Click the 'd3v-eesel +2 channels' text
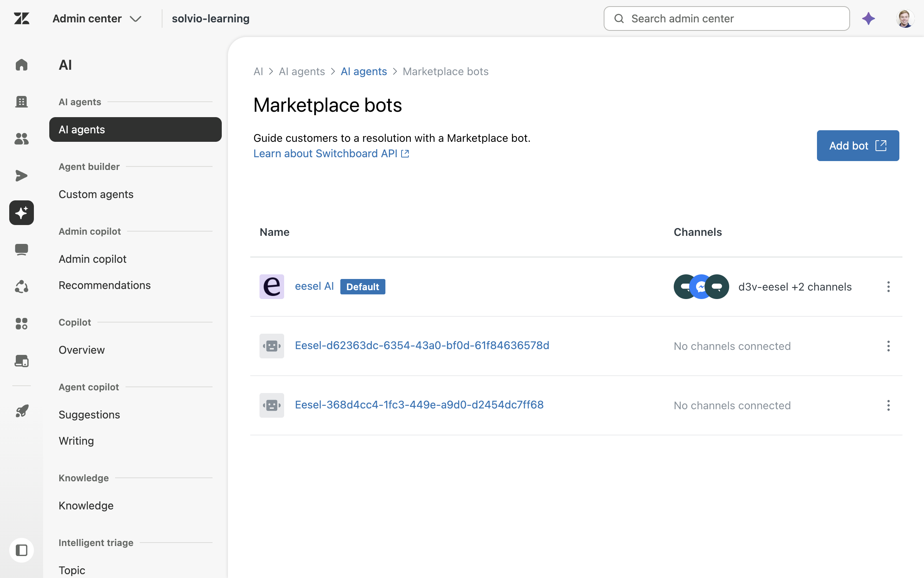924x578 pixels. click(x=795, y=287)
